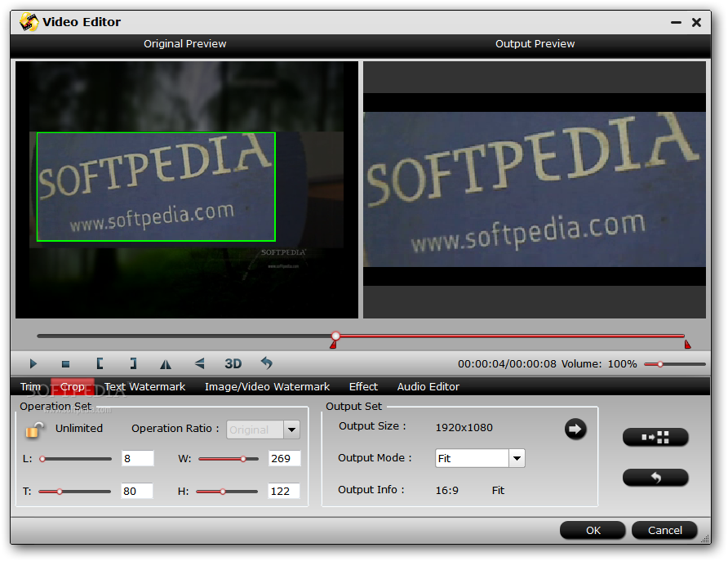Screen dimensions: 728x561
Task: Confirm edits with the OK button
Action: point(593,530)
